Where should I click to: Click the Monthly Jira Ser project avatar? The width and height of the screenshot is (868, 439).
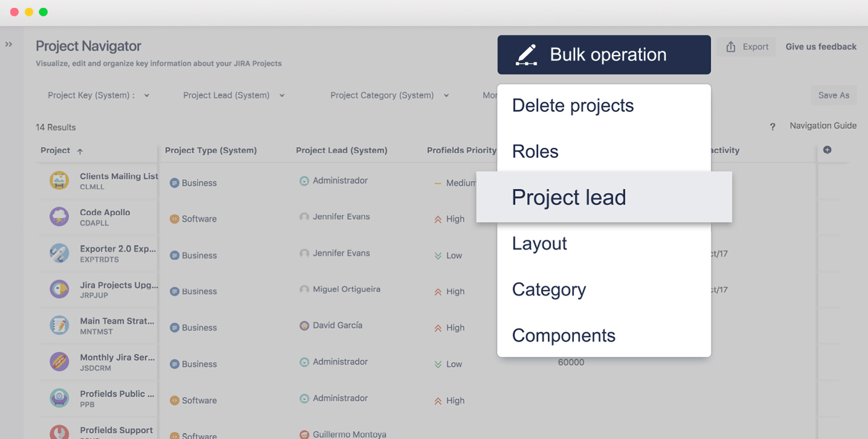[x=59, y=362]
